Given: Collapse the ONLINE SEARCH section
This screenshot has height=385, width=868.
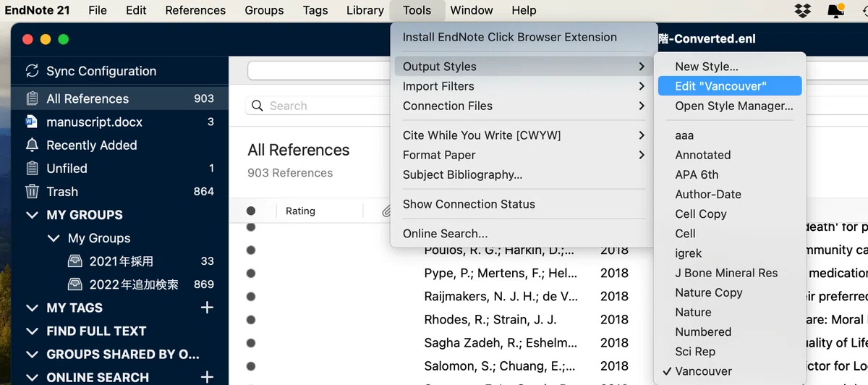Looking at the screenshot, I should coord(32,377).
